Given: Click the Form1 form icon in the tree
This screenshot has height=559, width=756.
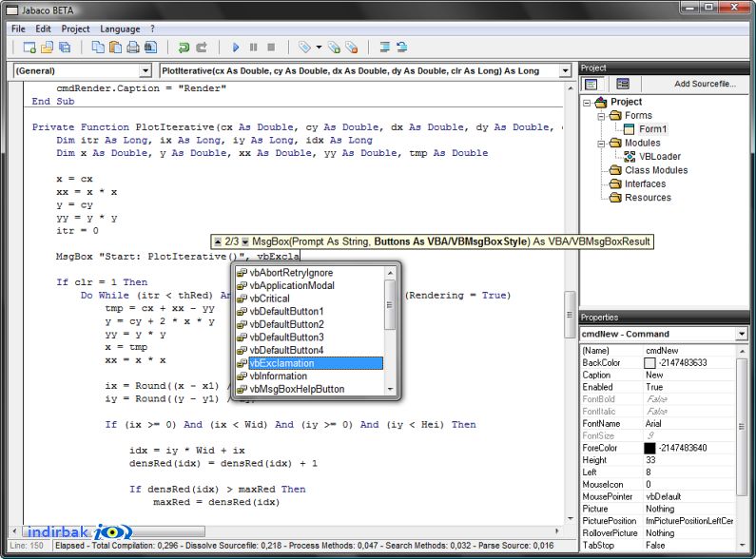Looking at the screenshot, I should pyautogui.click(x=629, y=129).
